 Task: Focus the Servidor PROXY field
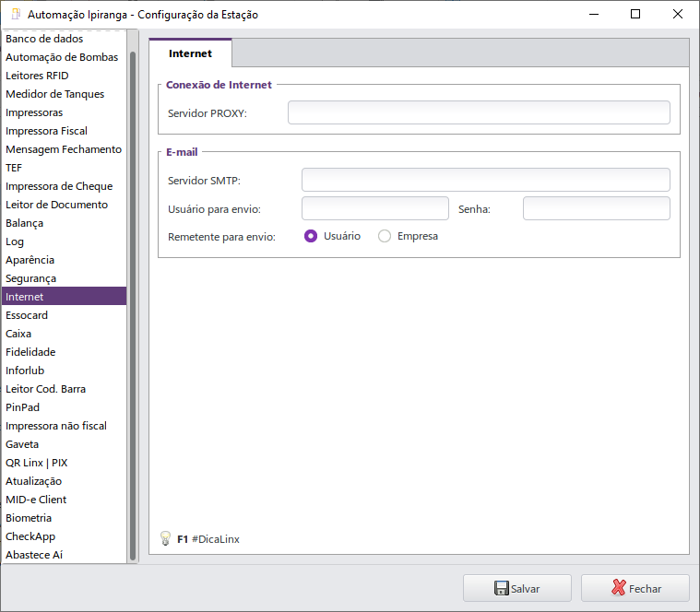(479, 112)
